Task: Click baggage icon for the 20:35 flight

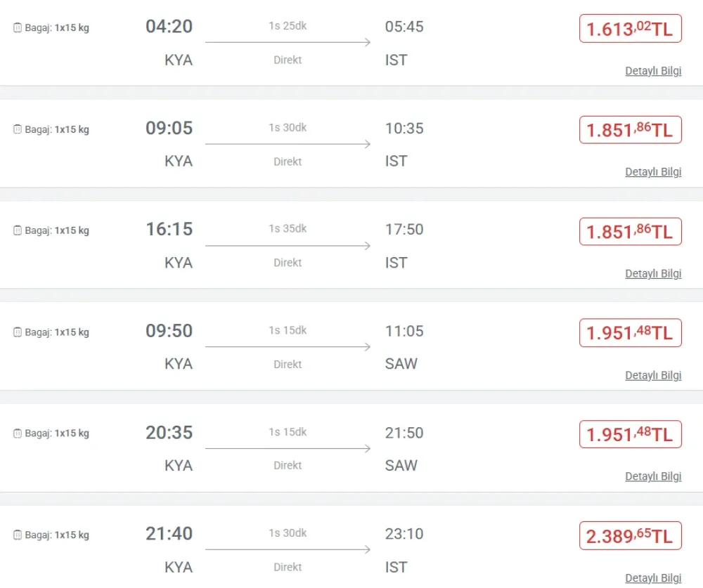Action: [x=18, y=433]
